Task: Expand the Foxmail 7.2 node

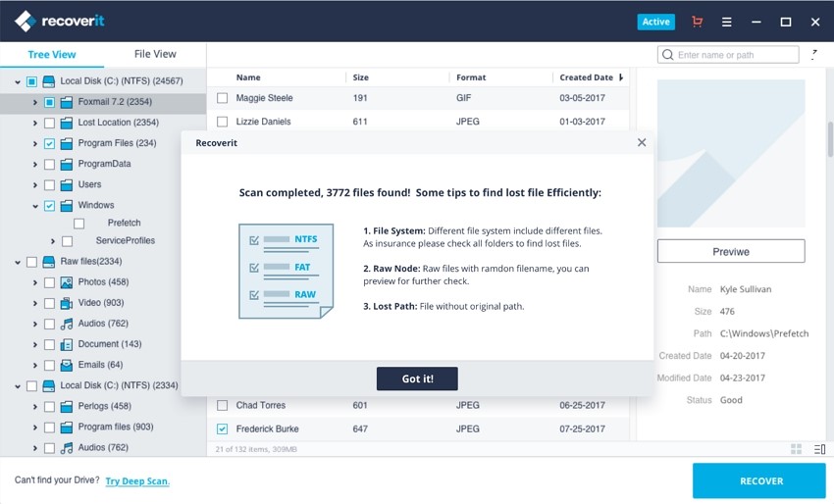Action: coord(35,102)
